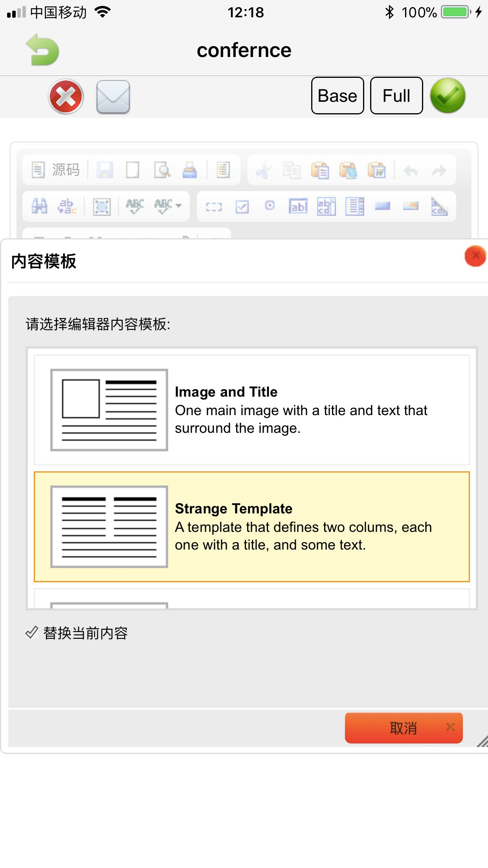The image size is (488, 868).
Task: Insert an Image Button element
Action: pyautogui.click(x=411, y=206)
